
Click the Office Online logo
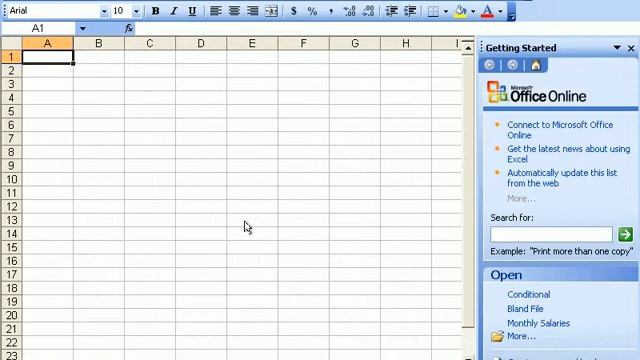tap(537, 92)
